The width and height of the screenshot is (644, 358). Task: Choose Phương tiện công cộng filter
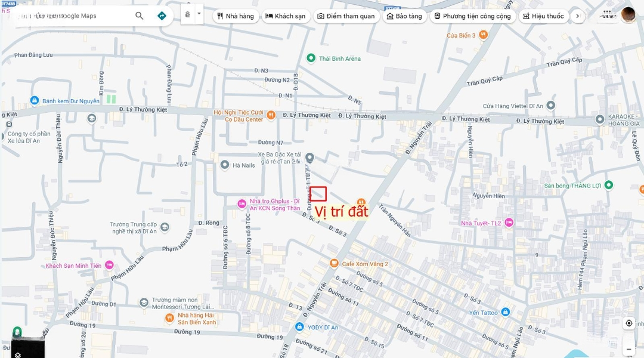[473, 16]
